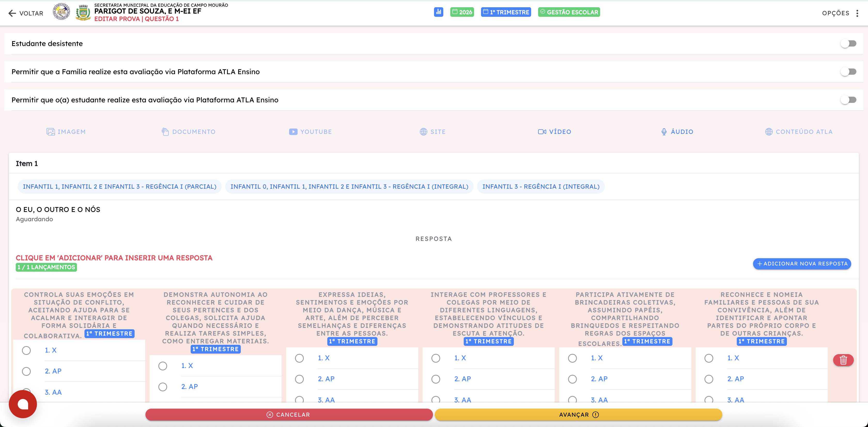Viewport: 868px width, 427px height.
Task: Choose the Áudio attachment tab
Action: [x=677, y=132]
